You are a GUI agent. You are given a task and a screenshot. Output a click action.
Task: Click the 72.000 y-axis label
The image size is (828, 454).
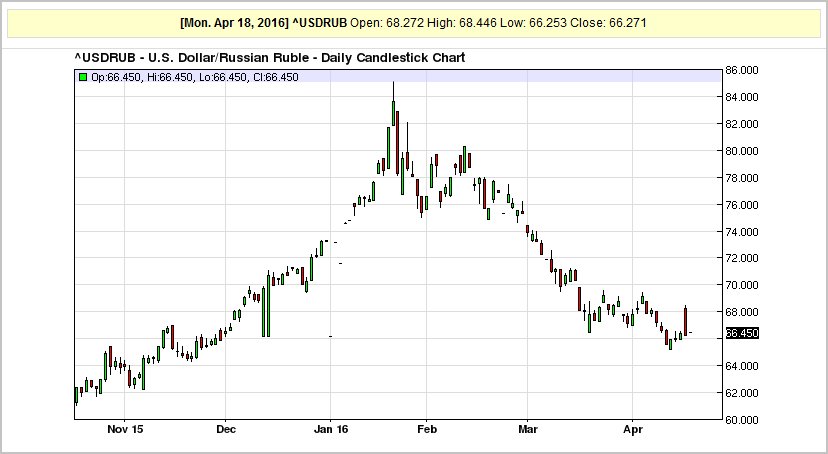[742, 258]
